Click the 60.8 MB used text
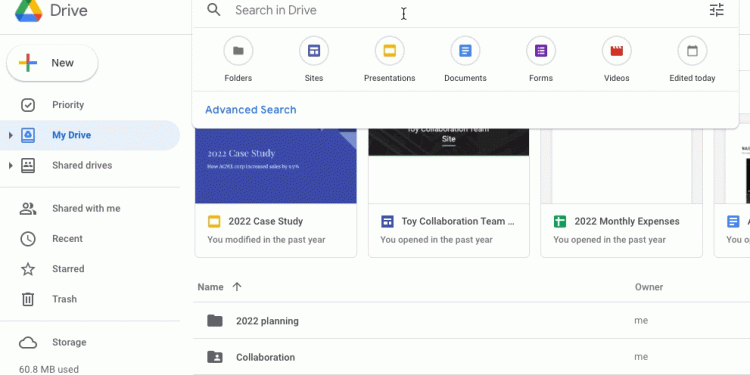750x375 pixels. [x=49, y=369]
